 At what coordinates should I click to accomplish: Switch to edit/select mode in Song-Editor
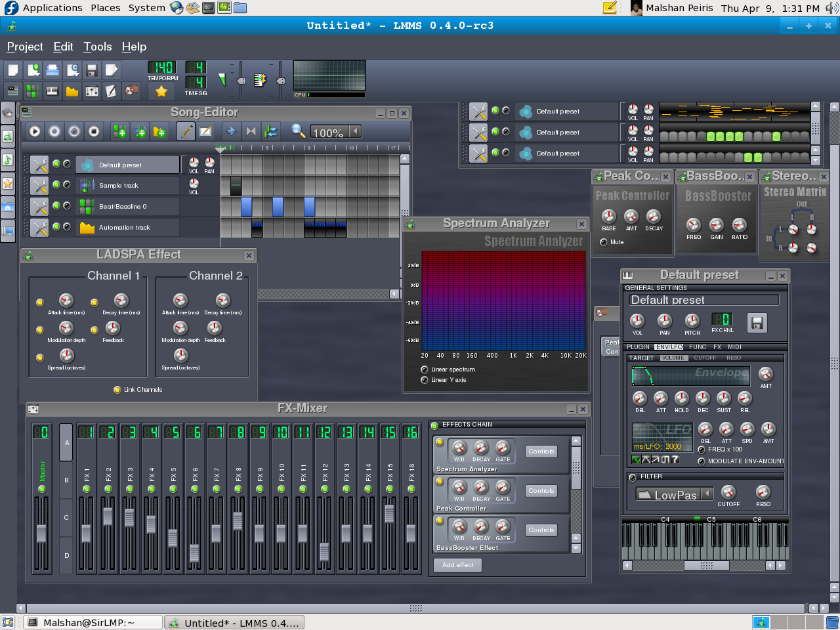point(205,132)
